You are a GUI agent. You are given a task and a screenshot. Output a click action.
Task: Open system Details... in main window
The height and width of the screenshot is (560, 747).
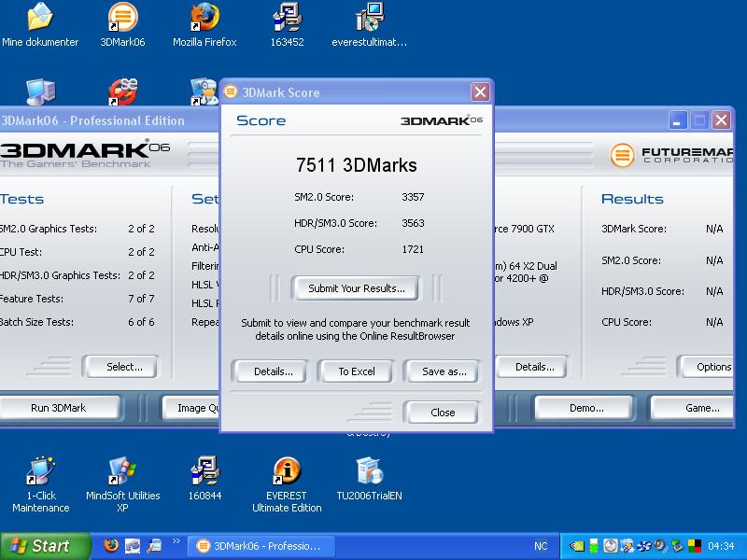(x=533, y=367)
